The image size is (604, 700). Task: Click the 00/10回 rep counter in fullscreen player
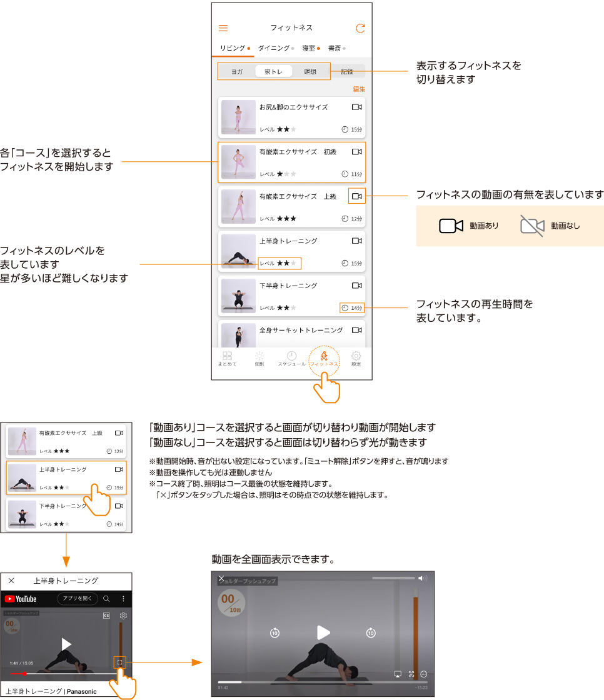pos(231,602)
